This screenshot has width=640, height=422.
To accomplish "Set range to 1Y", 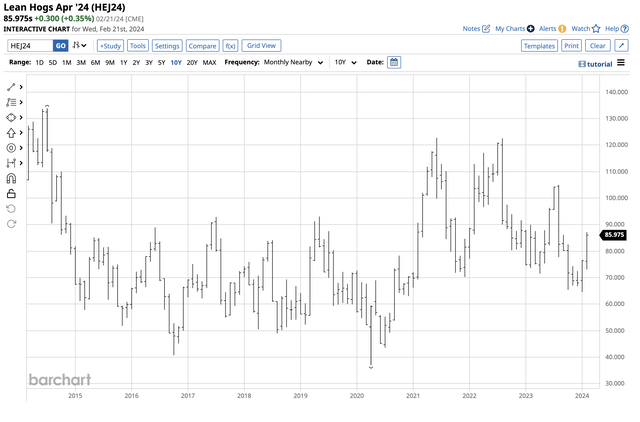I will (x=123, y=62).
